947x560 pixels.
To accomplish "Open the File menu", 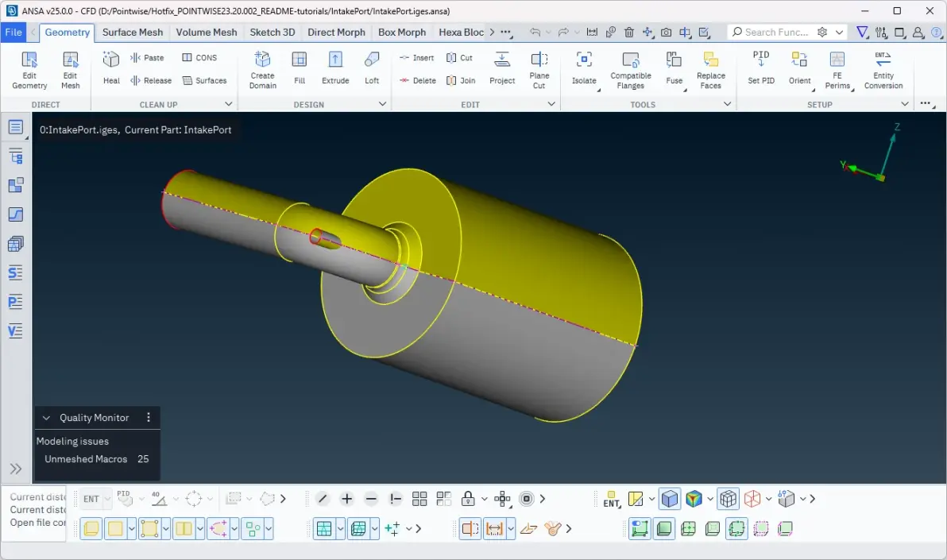I will [x=14, y=32].
